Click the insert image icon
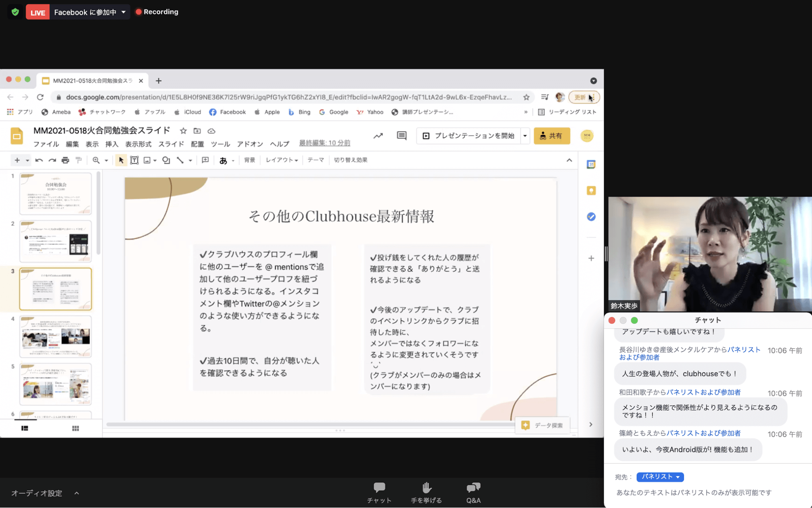 (x=147, y=160)
